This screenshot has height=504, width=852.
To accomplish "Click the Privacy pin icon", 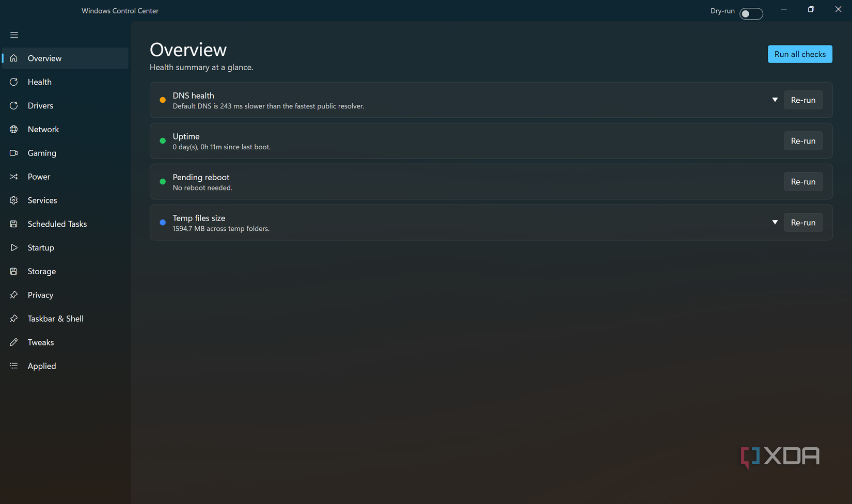I will tap(14, 295).
